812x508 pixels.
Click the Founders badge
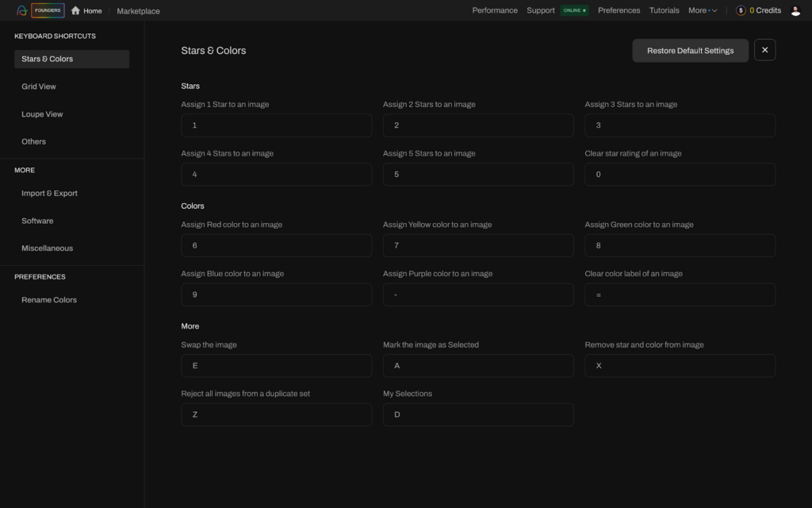point(47,10)
